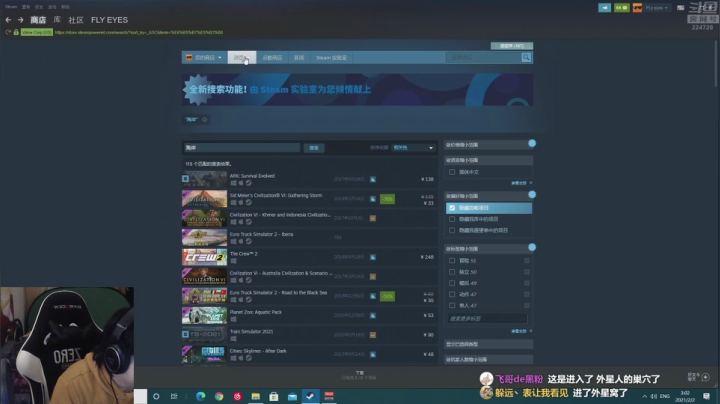Open the Gathering Storm game thumbnail
The image size is (720, 404).
(204, 198)
